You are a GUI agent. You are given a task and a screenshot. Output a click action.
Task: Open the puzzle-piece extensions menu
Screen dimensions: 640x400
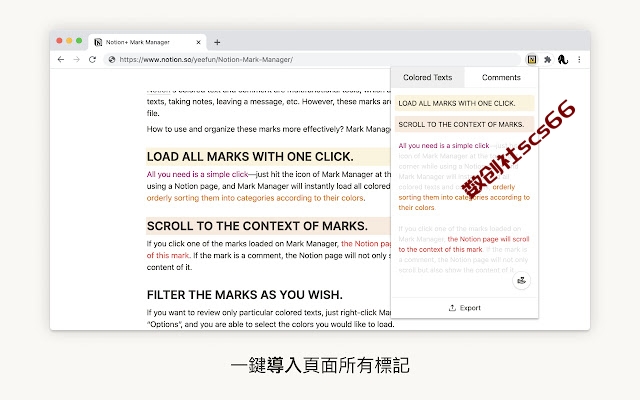547,60
